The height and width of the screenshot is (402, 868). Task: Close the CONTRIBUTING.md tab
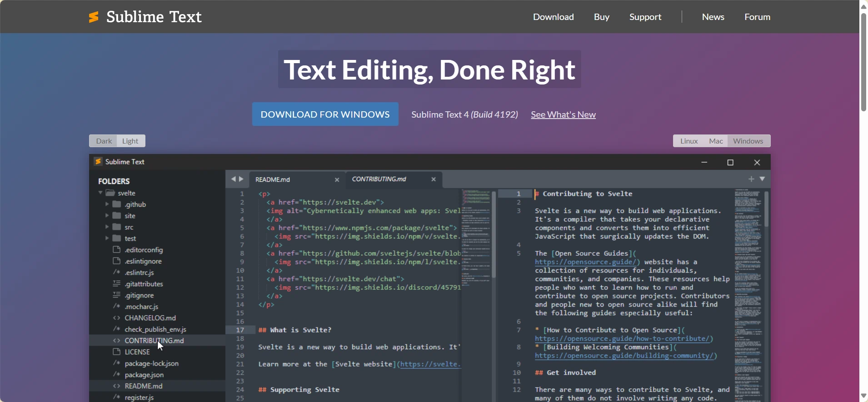point(434,179)
